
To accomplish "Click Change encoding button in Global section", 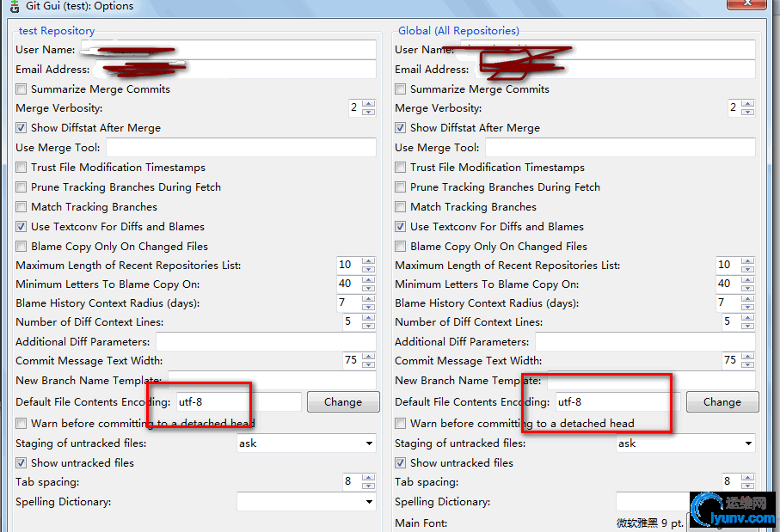I will point(722,401).
